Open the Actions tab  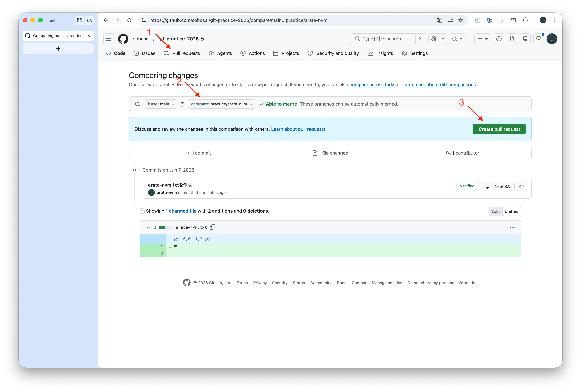tap(252, 53)
